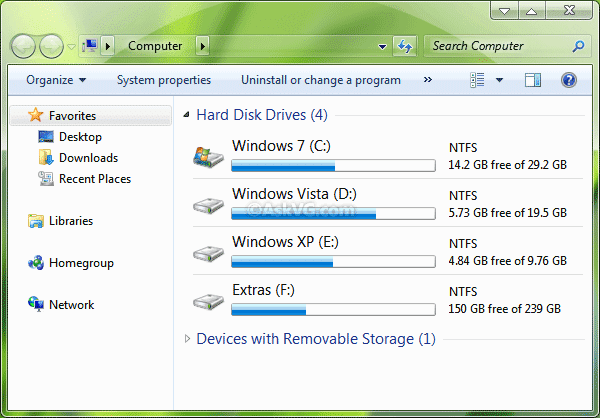Select Windows Vista (D:) drive label
The image size is (600, 418).
point(294,194)
